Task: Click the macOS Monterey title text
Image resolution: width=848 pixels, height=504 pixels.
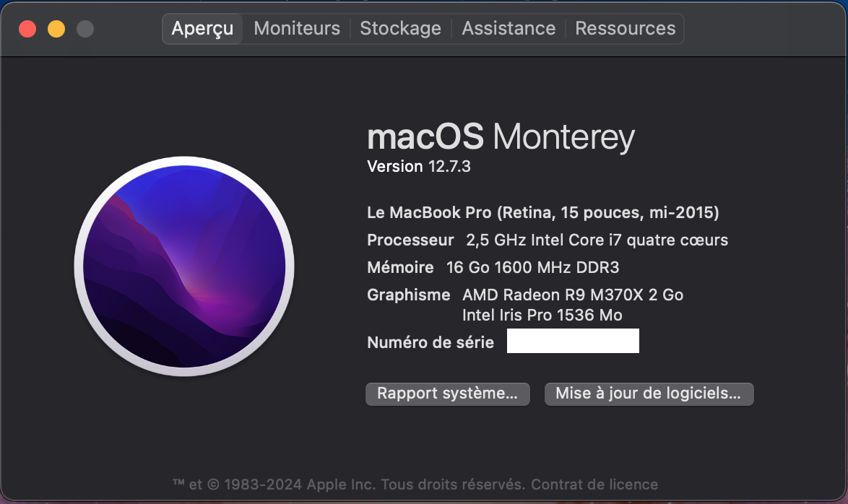Action: [x=501, y=136]
